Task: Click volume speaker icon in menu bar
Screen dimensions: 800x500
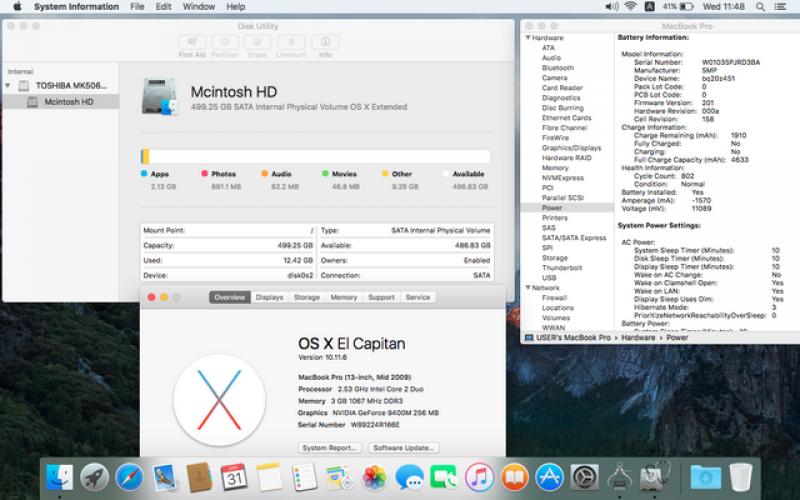Action: point(612,7)
